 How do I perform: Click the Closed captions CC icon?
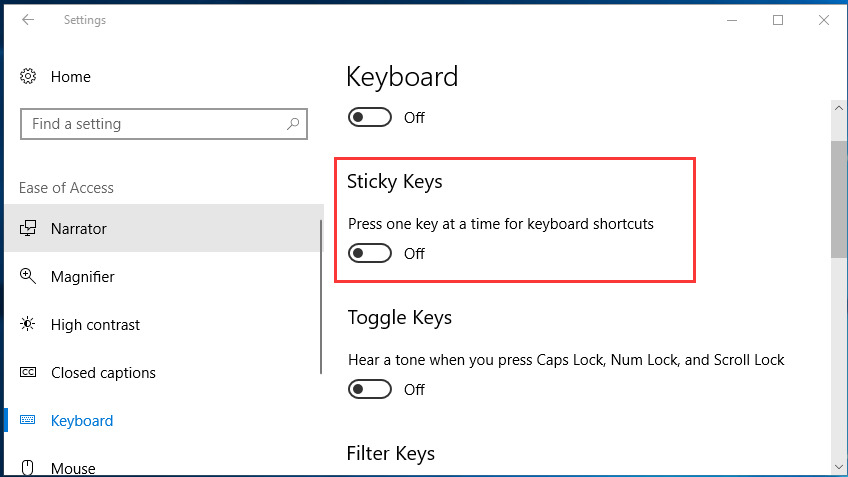28,372
